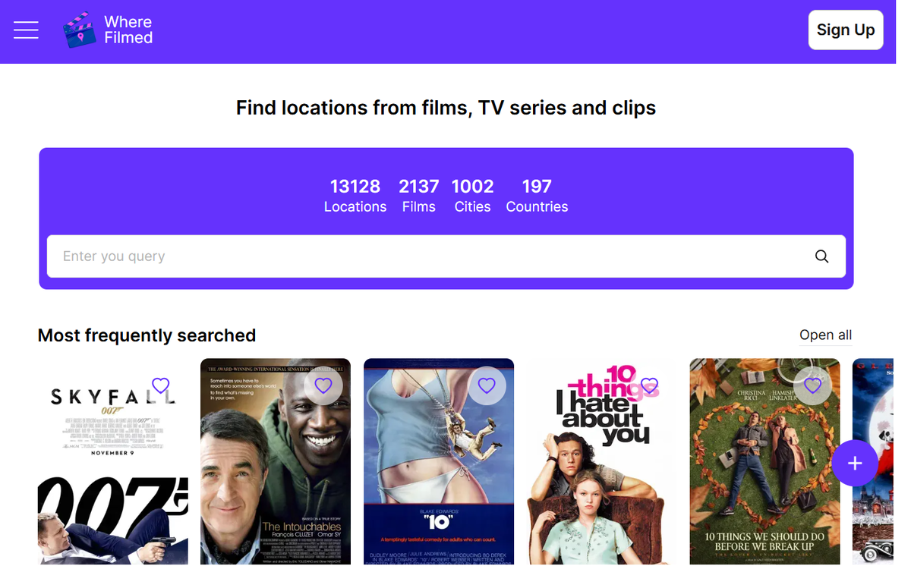Click the round plus floating button
The image size is (911, 588).
[x=855, y=463]
